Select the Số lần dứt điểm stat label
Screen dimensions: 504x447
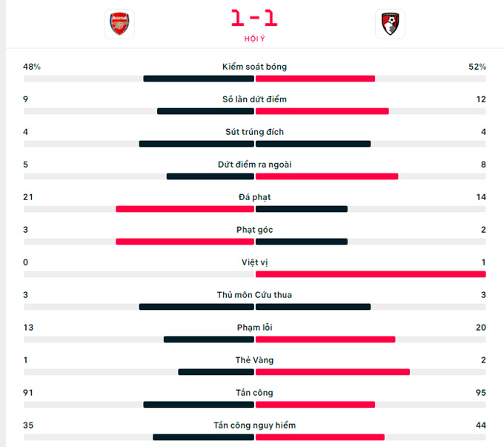click(254, 99)
